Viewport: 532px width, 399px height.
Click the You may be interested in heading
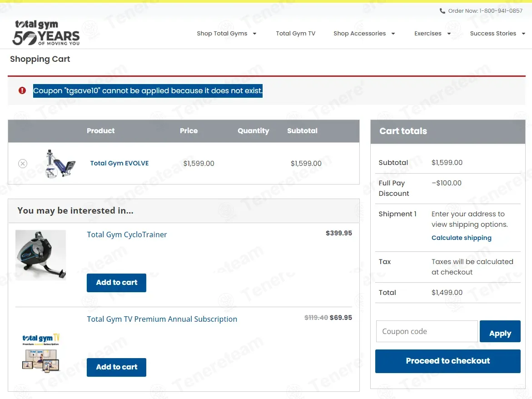click(75, 211)
